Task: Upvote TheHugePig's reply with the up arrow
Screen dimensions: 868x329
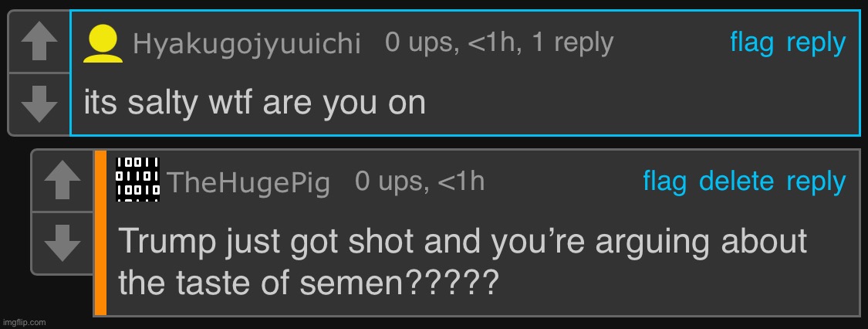Action: click(62, 181)
